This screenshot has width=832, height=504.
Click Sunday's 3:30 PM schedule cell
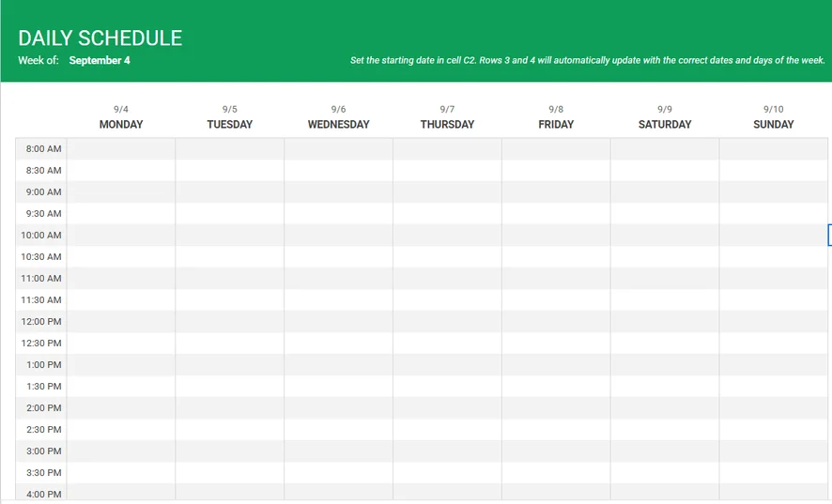(x=774, y=473)
